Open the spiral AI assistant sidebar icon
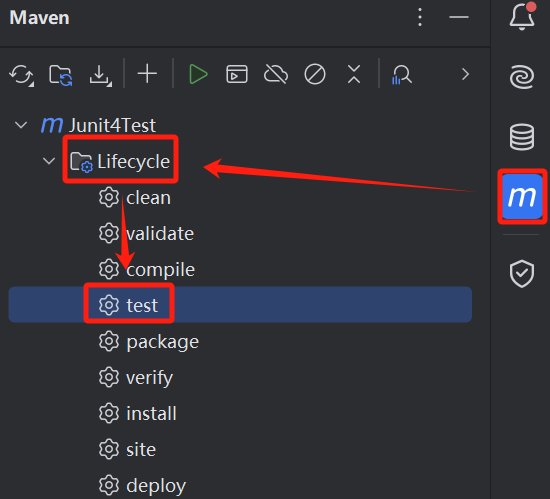Viewport: 550px width, 499px height. (x=522, y=77)
